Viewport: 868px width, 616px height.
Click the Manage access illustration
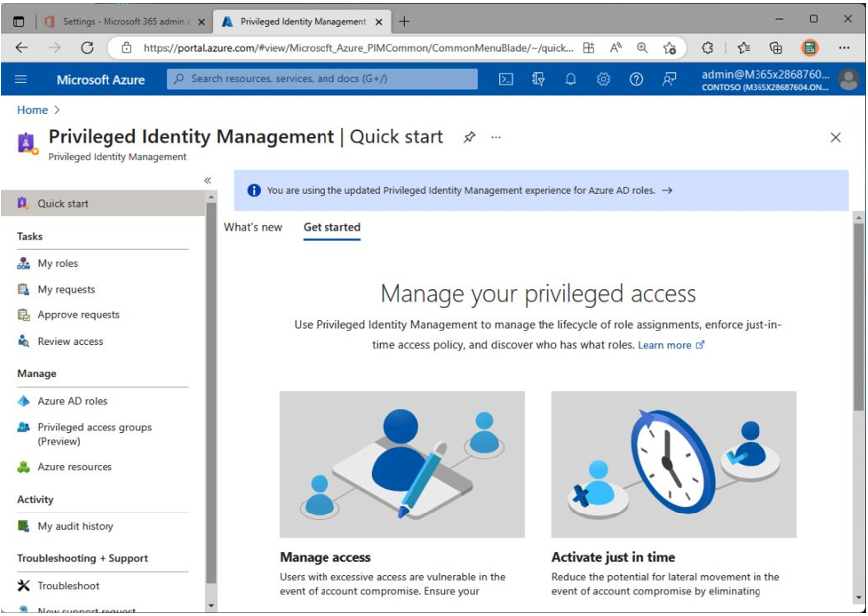(401, 465)
